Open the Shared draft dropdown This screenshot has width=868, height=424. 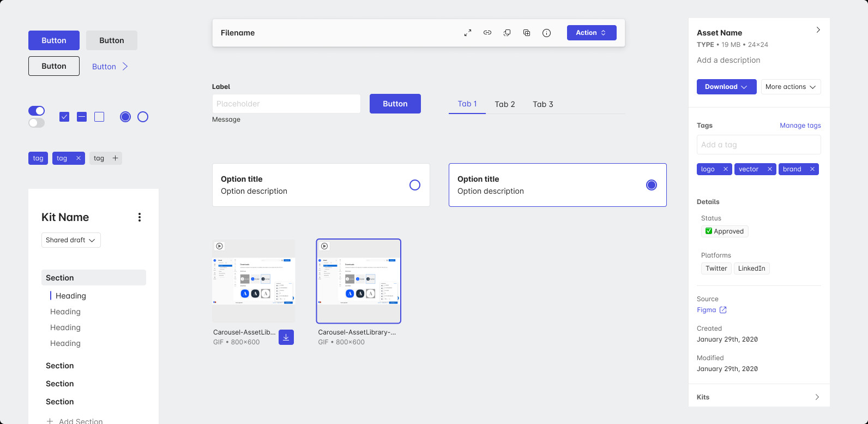click(71, 240)
